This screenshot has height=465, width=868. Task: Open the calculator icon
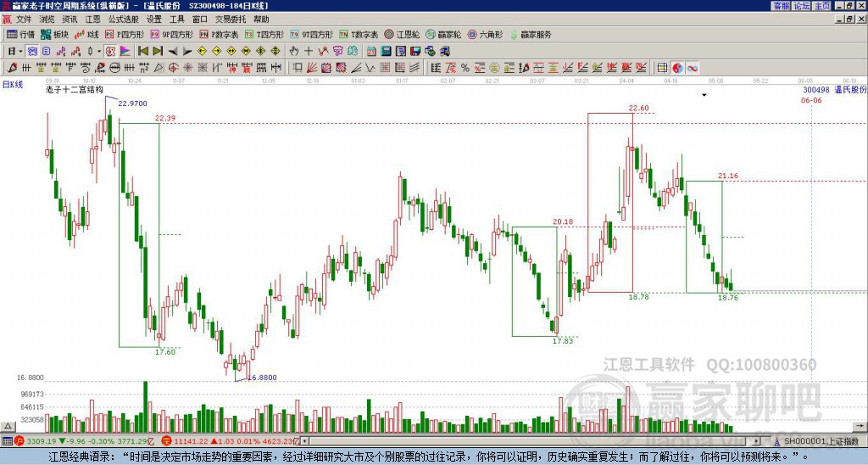tap(387, 52)
